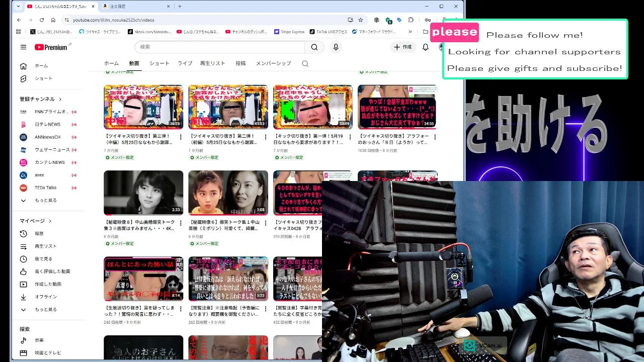Open オフライン downloads in the sidebar
This screenshot has width=644, height=362.
tap(49, 297)
